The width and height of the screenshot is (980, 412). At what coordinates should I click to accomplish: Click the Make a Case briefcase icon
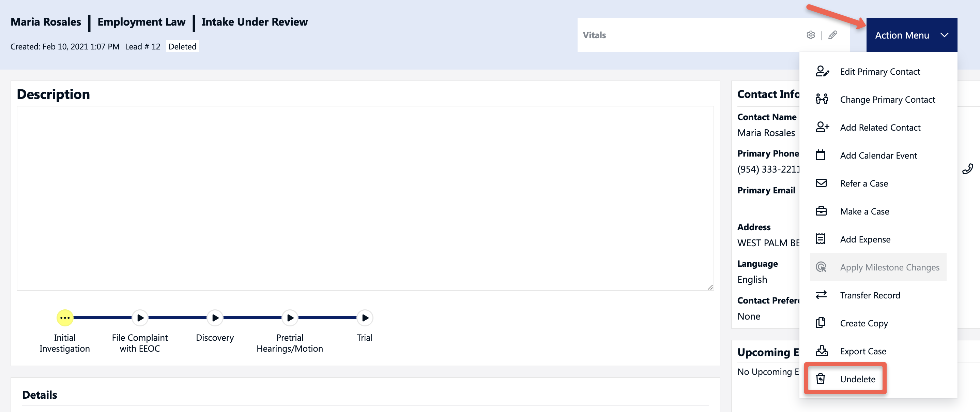pyautogui.click(x=821, y=211)
